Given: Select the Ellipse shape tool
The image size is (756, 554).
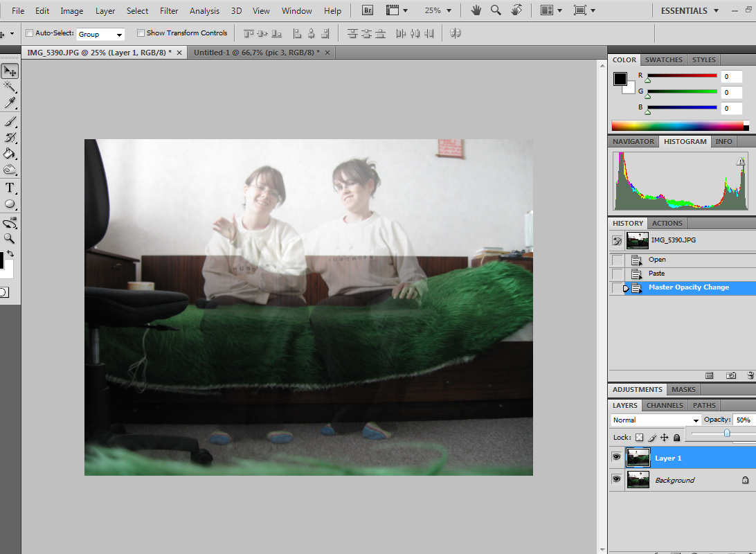Looking at the screenshot, I should click(10, 204).
